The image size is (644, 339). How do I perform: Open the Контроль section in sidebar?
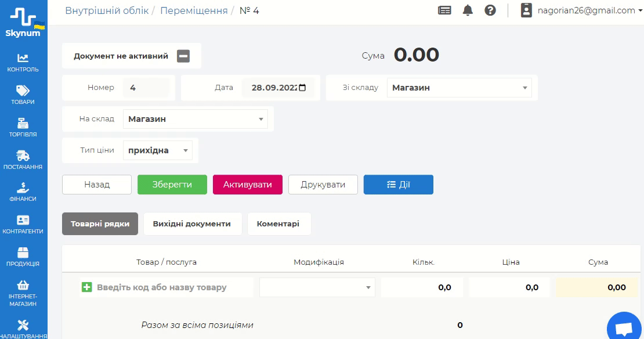click(23, 58)
